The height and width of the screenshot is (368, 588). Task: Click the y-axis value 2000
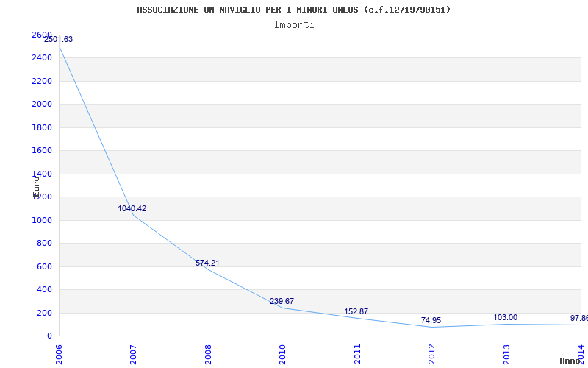42,104
